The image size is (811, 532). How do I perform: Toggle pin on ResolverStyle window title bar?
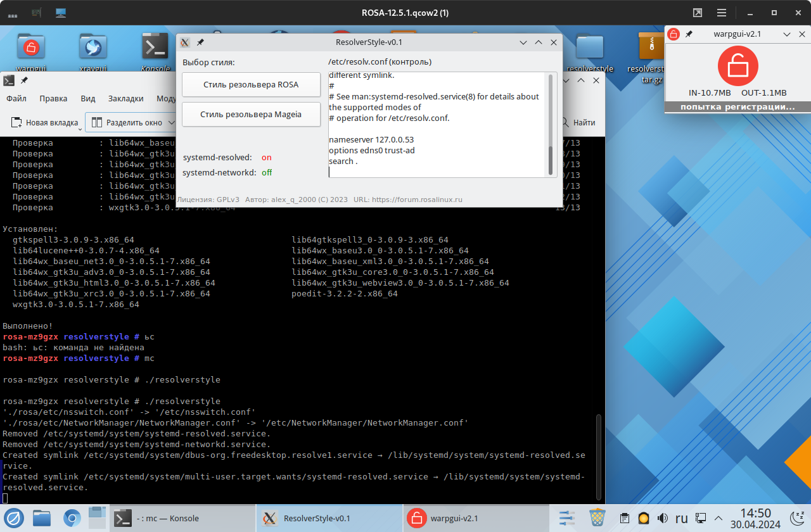200,42
